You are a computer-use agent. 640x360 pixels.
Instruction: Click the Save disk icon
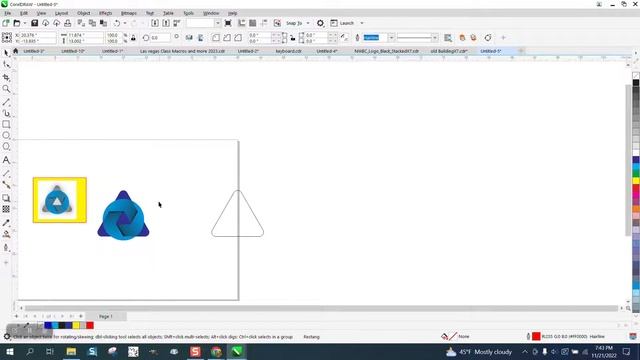pyautogui.click(x=35, y=23)
